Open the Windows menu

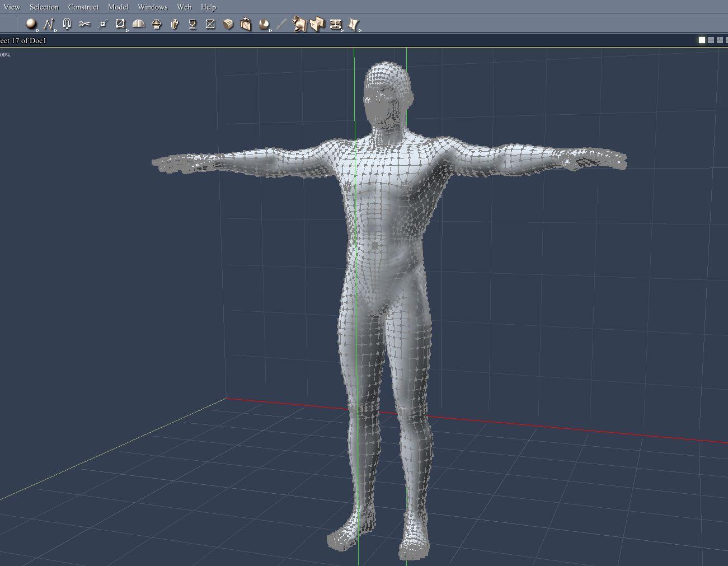153,7
